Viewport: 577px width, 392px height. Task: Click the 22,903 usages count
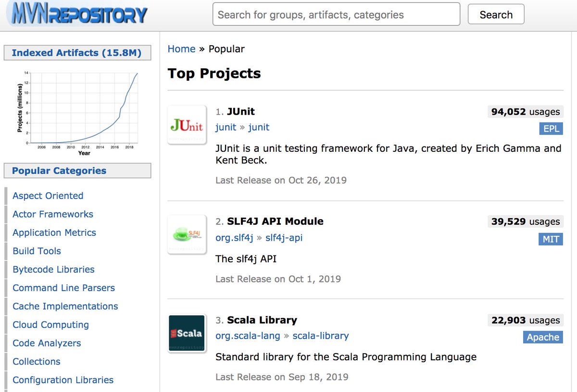[526, 320]
